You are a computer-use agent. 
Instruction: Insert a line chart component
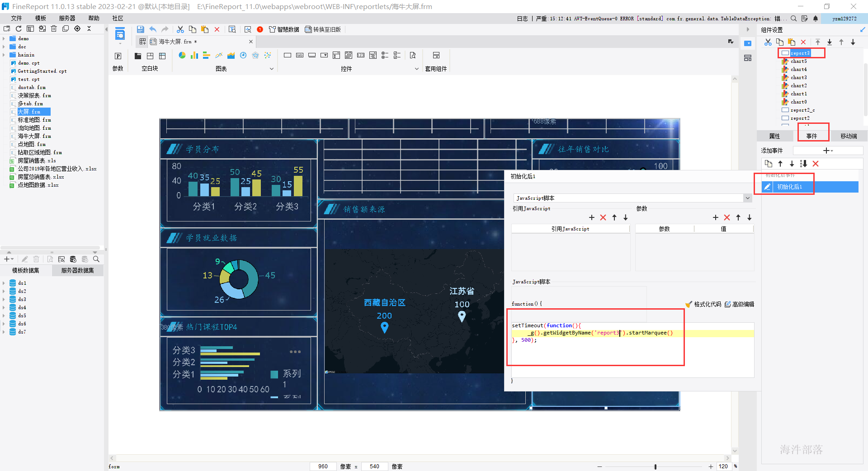click(219, 55)
